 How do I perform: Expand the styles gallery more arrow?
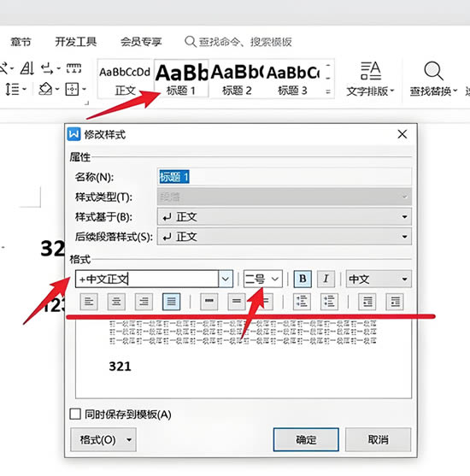[x=328, y=91]
